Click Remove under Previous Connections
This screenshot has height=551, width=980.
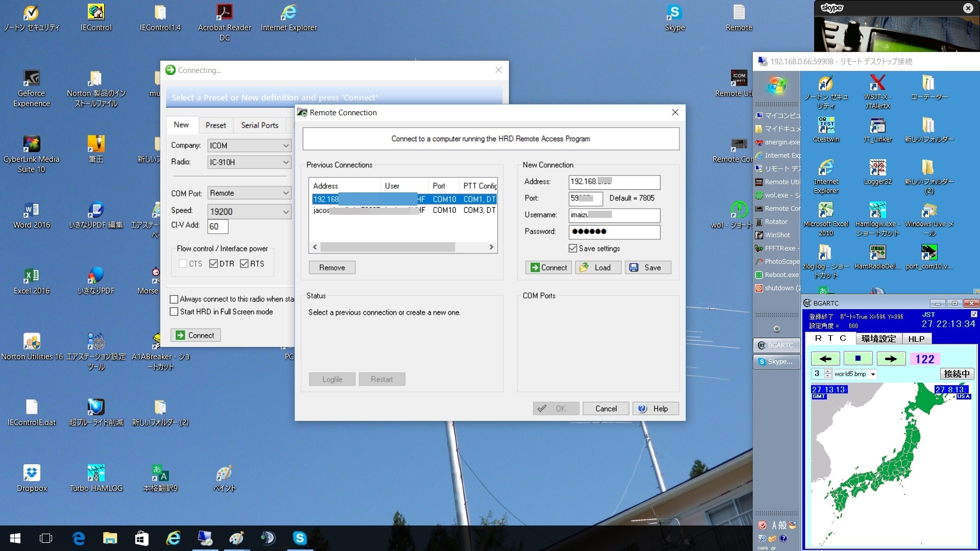point(332,267)
